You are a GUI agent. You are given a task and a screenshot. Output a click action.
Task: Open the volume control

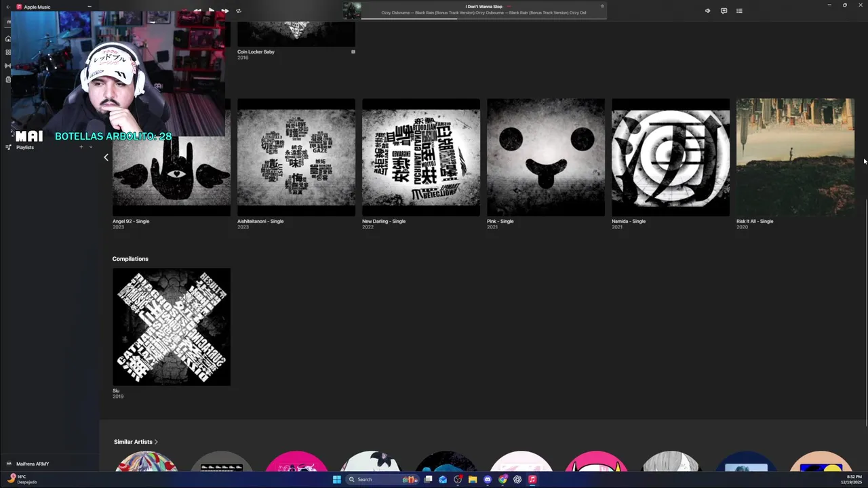707,11
